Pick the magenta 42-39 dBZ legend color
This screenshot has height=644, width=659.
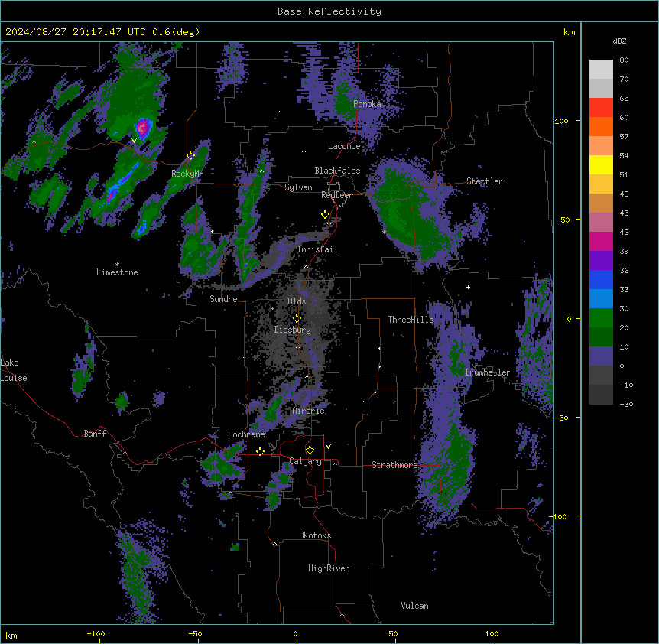pos(601,241)
